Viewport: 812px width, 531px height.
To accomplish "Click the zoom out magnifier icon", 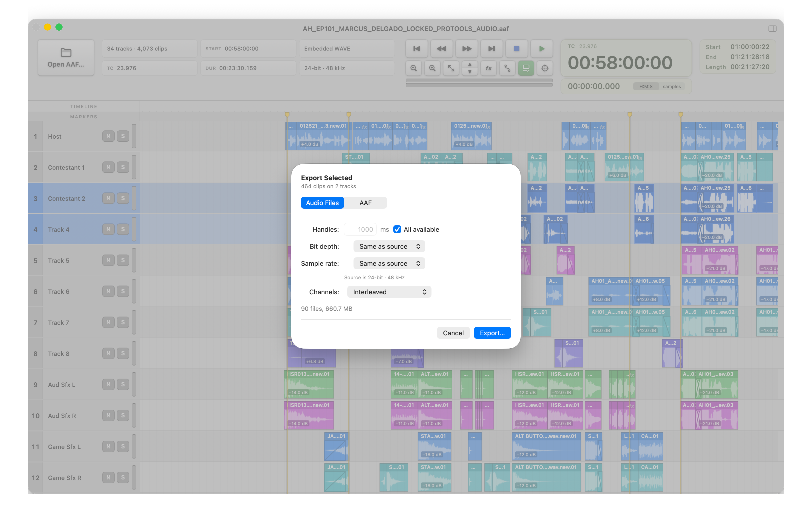I will pyautogui.click(x=413, y=68).
